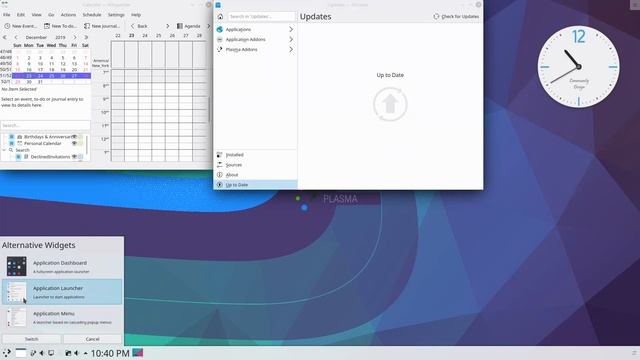Select the Application Menu alternative widget
Viewport: 640px width, 360px height.
click(x=62, y=317)
